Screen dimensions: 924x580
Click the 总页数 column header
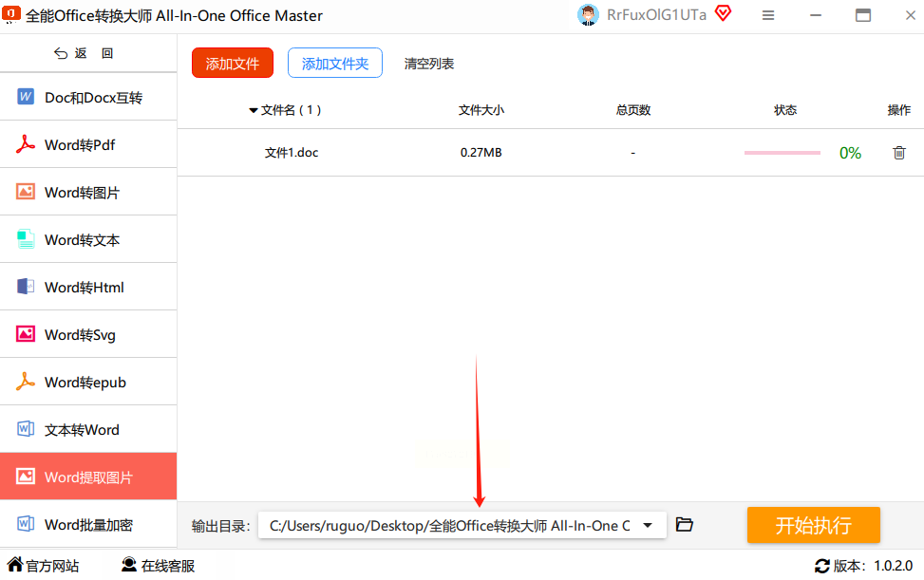tap(632, 110)
